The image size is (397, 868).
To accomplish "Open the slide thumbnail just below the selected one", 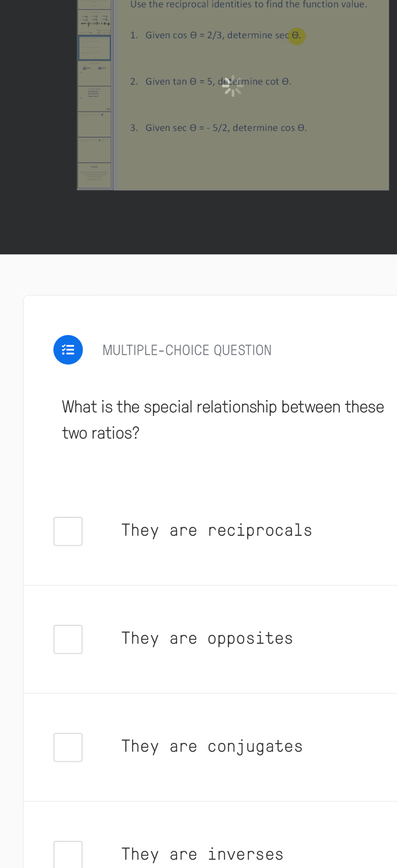I will (95, 73).
